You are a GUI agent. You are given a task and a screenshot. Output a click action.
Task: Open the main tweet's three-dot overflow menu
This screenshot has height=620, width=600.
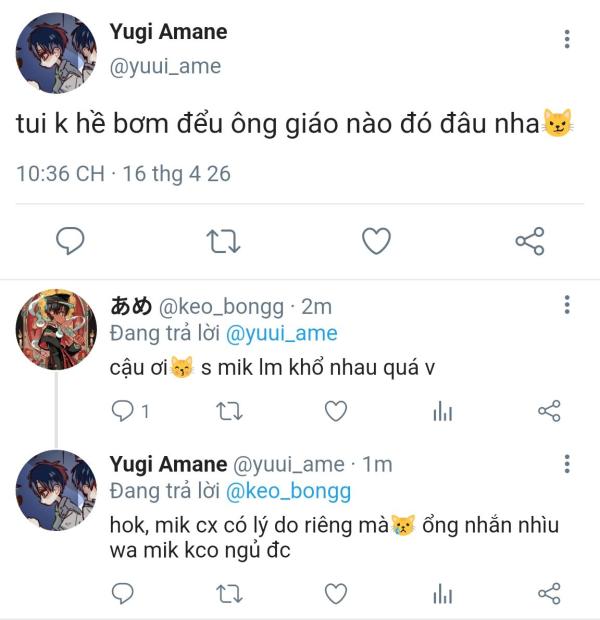[567, 39]
